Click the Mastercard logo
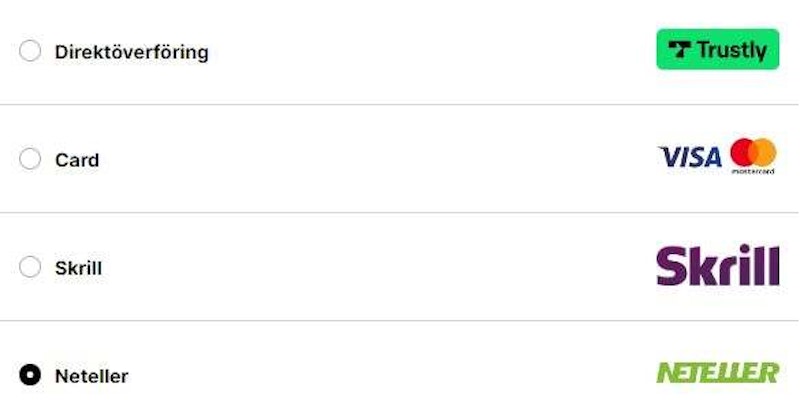 [x=753, y=156]
